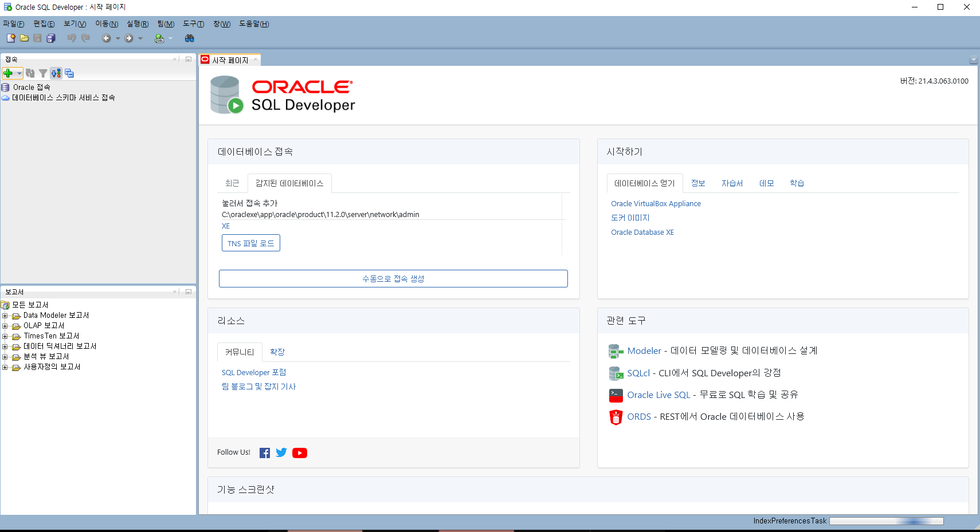Open the 도움말(H) menu
This screenshot has height=532, width=980.
pos(254,23)
